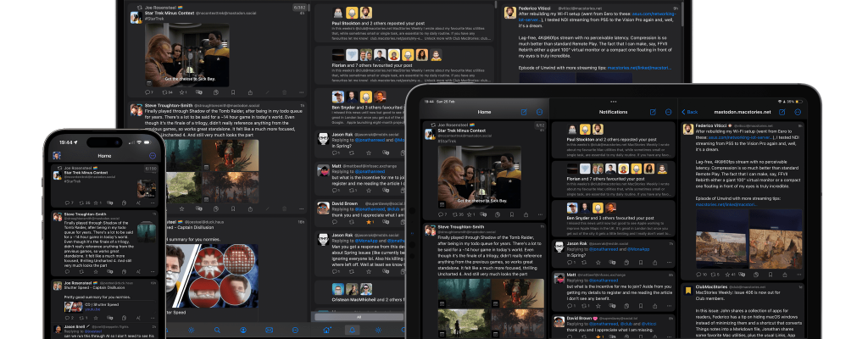Open more menu in iPhone Home header

pos(153,156)
